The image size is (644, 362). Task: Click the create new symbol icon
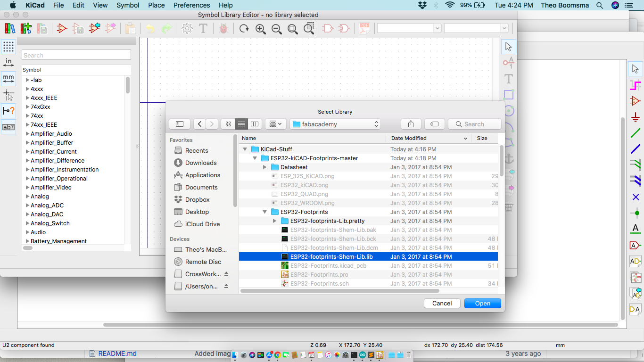coord(62,28)
